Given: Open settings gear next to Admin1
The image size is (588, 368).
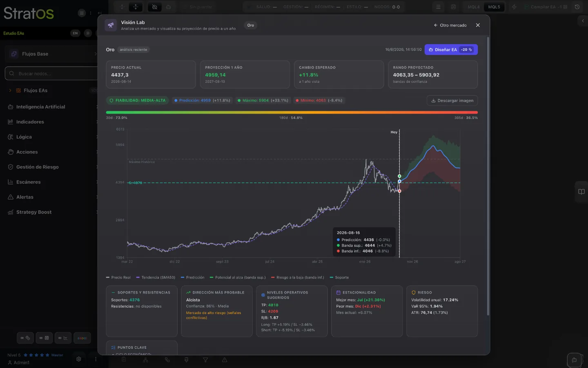Looking at the screenshot, I should [79, 359].
